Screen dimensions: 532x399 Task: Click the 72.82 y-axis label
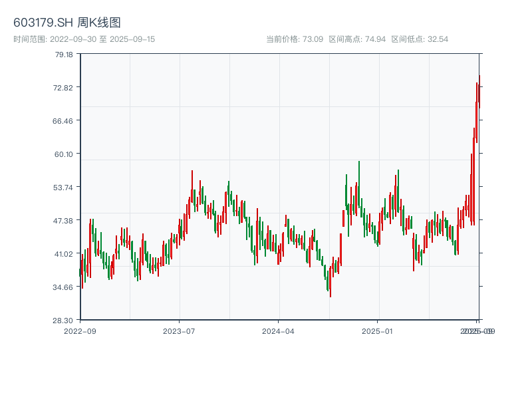tap(64, 88)
